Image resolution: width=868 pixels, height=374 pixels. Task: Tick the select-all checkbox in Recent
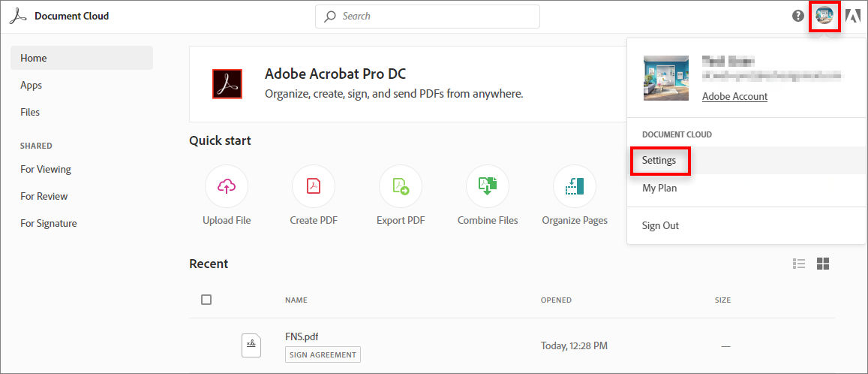point(206,300)
